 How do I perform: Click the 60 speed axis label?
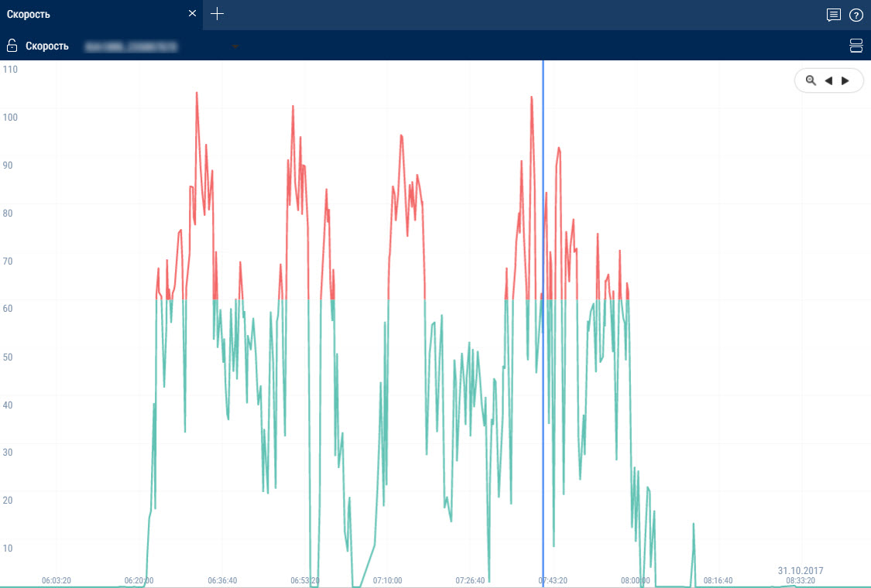(x=8, y=309)
